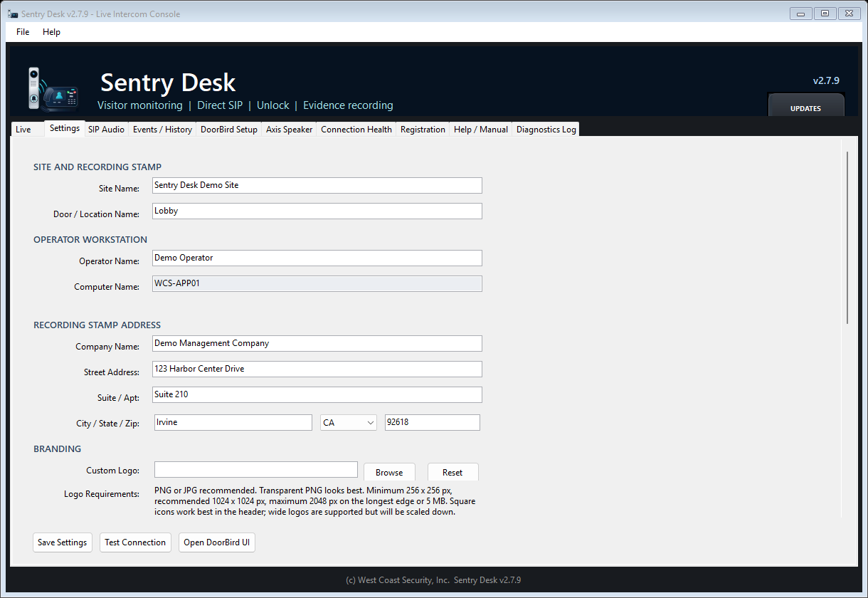Click the 'Visitor monitoring' tagline text
The width and height of the screenshot is (868, 598).
tap(140, 105)
